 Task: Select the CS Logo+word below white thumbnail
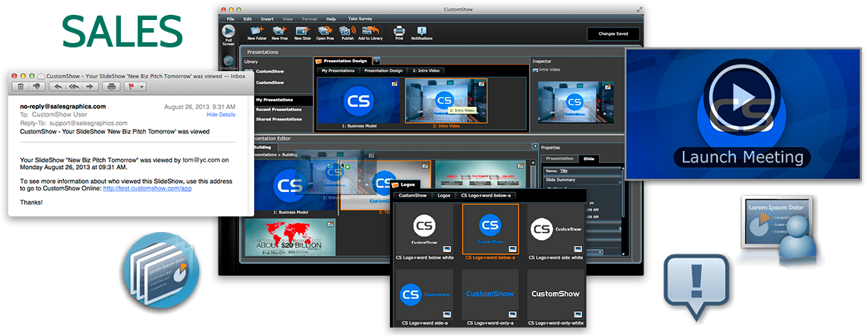click(x=425, y=228)
